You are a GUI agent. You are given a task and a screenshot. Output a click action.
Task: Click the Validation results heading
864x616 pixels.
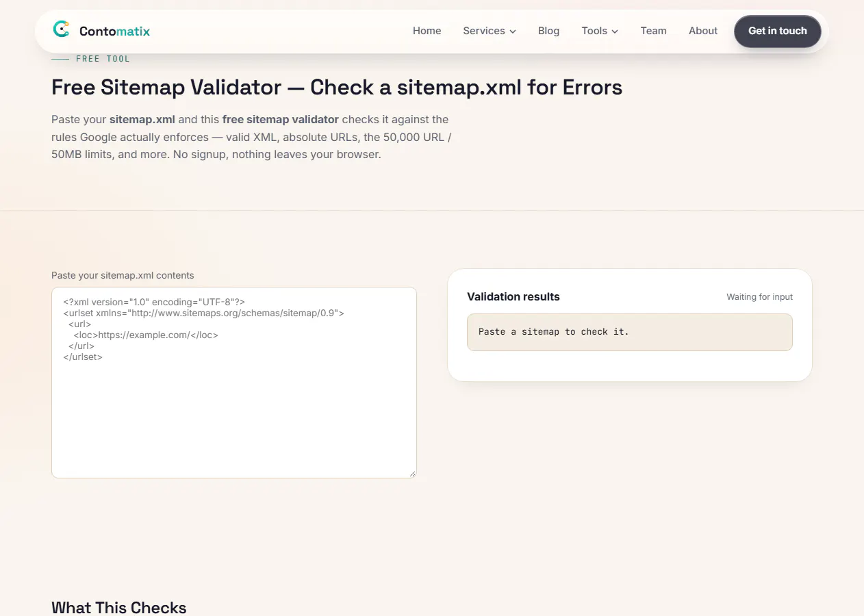pyautogui.click(x=513, y=296)
